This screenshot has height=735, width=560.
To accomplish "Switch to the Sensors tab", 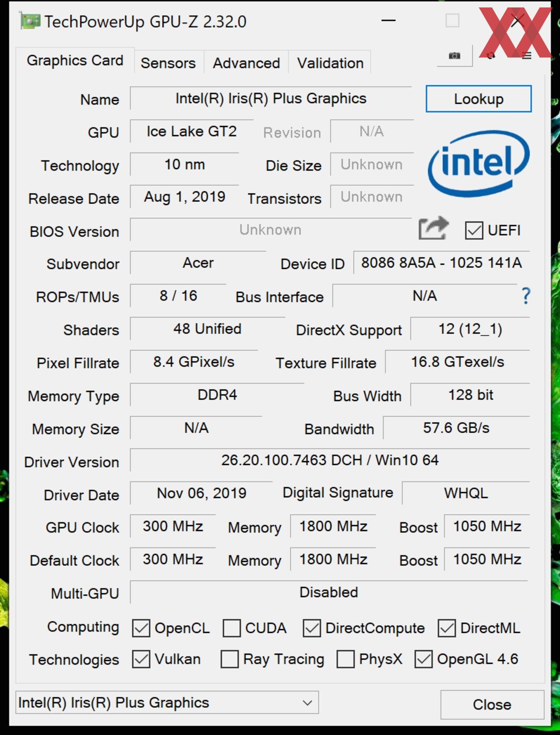I will click(x=168, y=63).
